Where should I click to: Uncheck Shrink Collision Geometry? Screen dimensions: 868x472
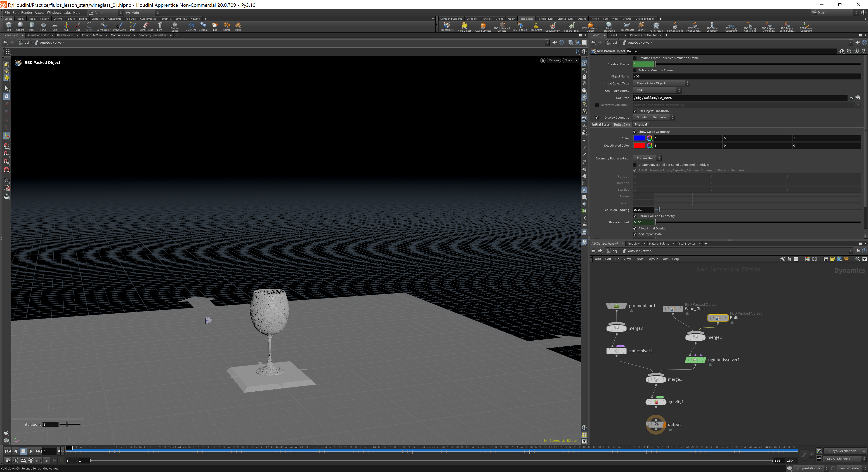635,216
